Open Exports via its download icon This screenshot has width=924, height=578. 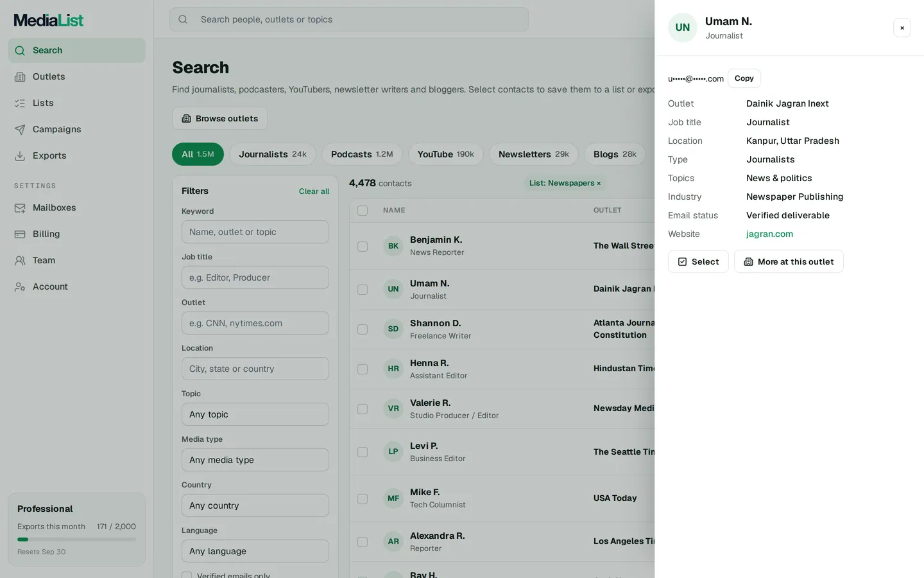(x=20, y=156)
